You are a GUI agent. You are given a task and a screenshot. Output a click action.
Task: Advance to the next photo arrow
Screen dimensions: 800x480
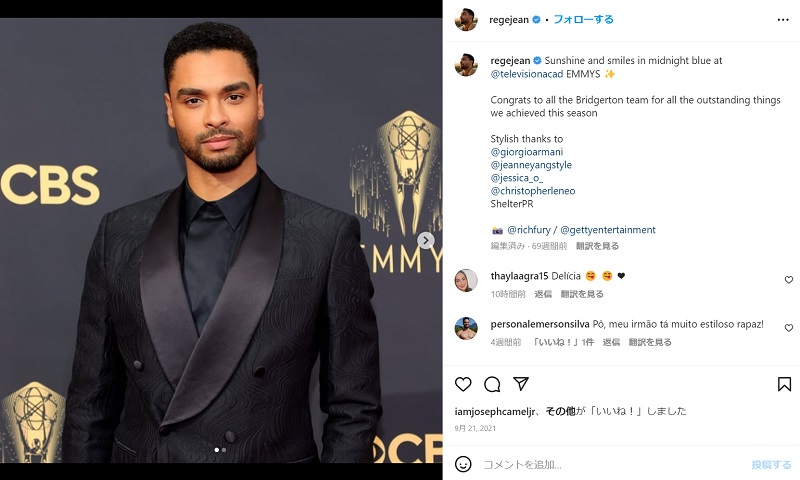pos(426,240)
